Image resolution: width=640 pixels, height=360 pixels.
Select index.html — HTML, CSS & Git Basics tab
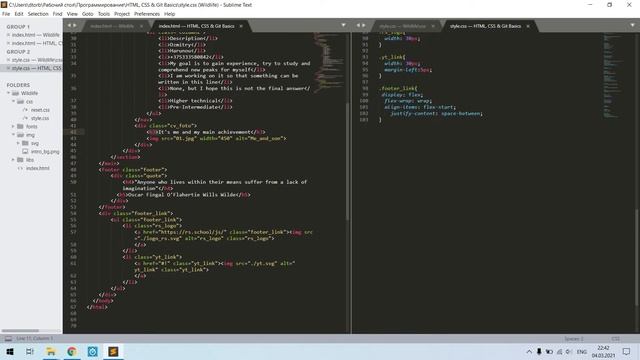[x=196, y=26]
